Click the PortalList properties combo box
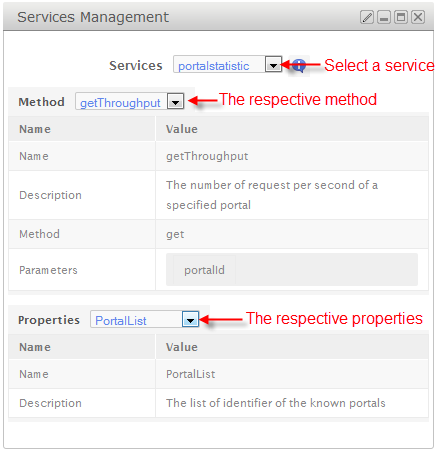 tap(145, 320)
